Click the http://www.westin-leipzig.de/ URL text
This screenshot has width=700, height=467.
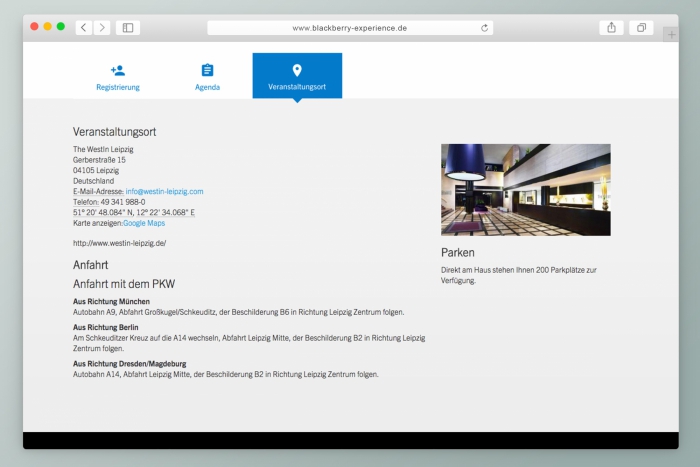(x=120, y=243)
